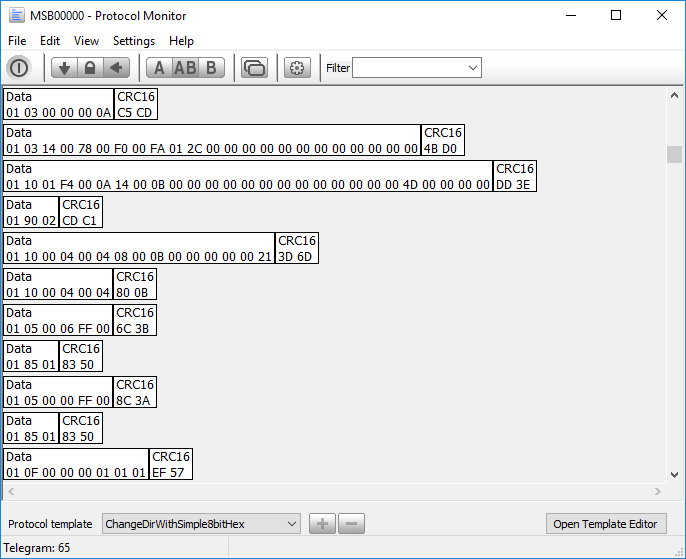This screenshot has height=559, width=686.
Task: Expand the Filter dropdown
Action: (473, 68)
